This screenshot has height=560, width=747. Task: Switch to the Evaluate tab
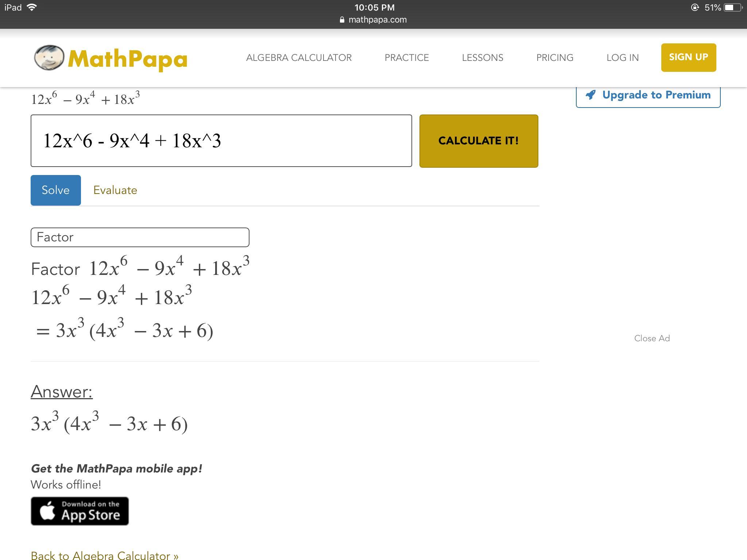[x=115, y=190]
